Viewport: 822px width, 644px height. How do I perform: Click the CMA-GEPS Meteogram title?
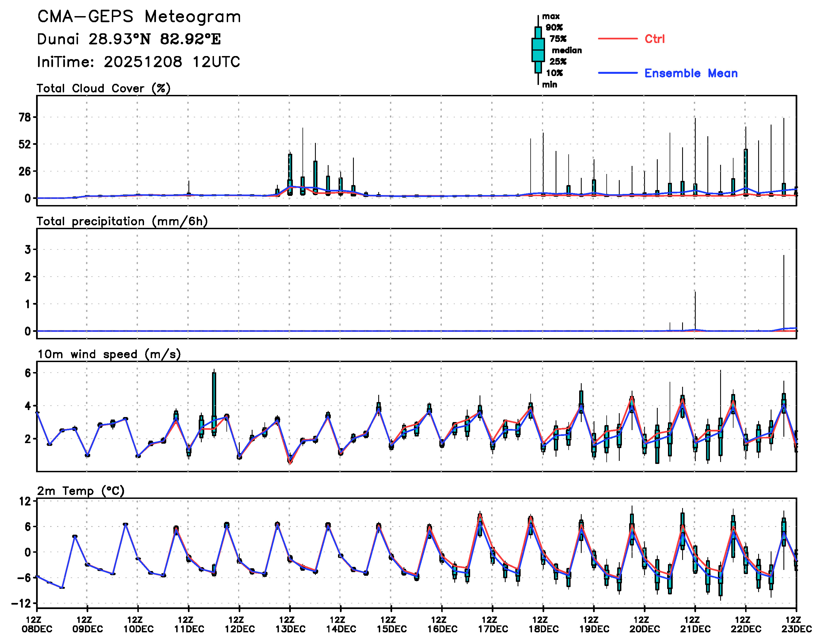click(139, 17)
